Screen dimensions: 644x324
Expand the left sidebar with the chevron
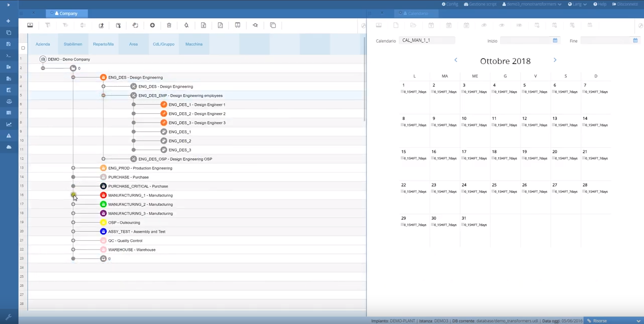(x=8, y=5)
